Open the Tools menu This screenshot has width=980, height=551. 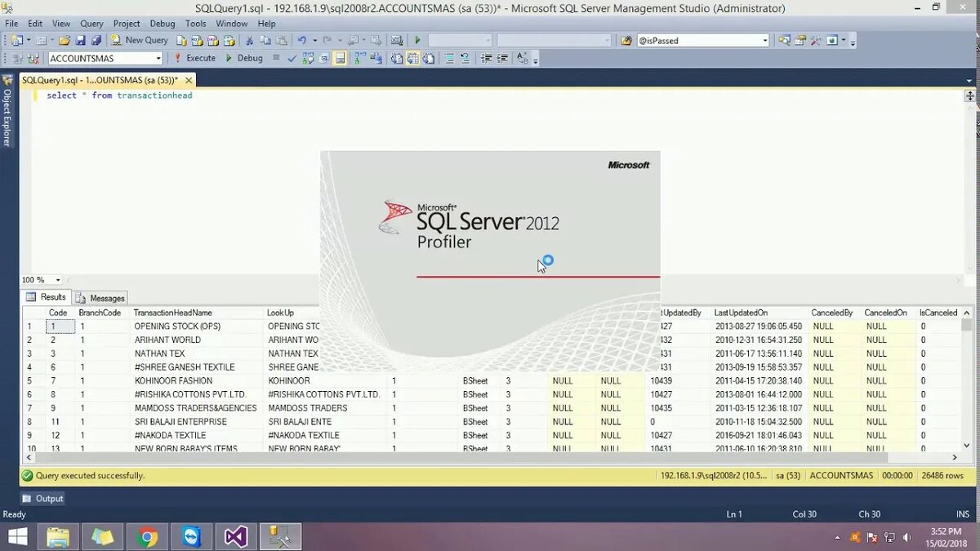coord(196,24)
